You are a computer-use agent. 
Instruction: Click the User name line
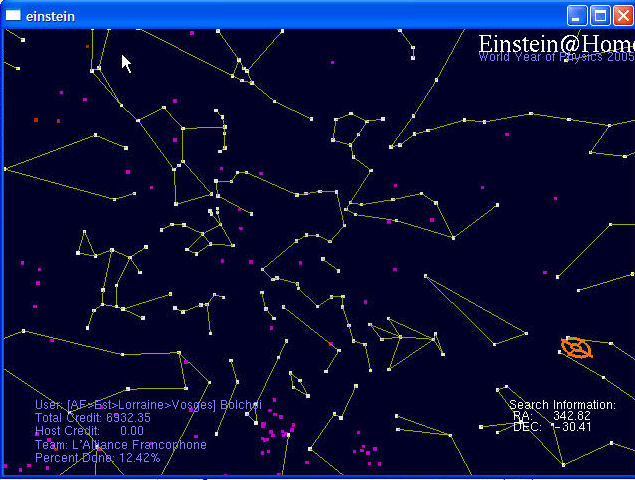(148, 405)
